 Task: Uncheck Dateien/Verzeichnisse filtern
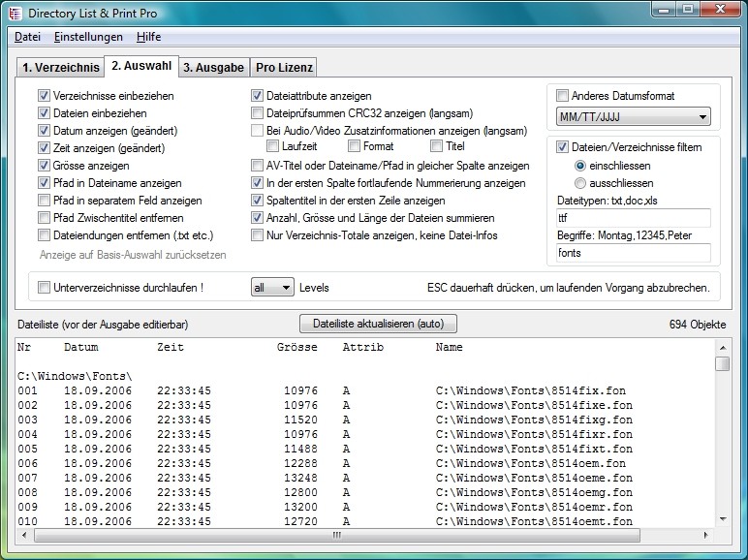[x=562, y=147]
